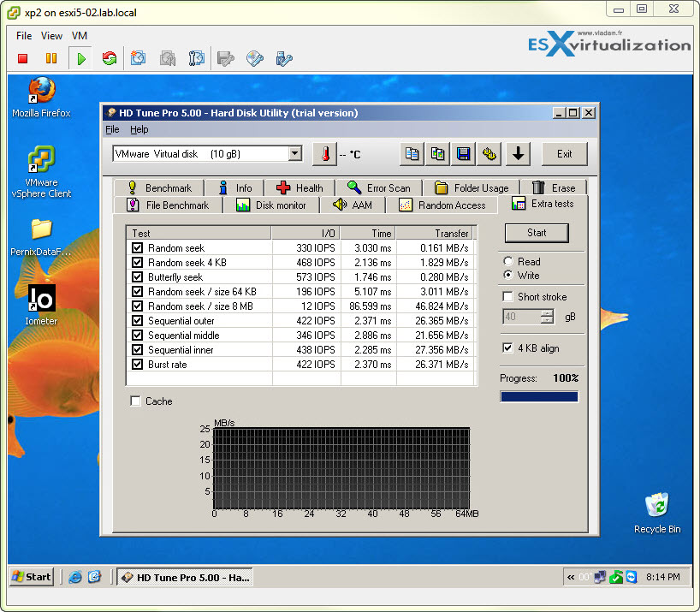Screen dimensions: 700x612
Task: Open the Error Scan tab
Action: click(378, 188)
